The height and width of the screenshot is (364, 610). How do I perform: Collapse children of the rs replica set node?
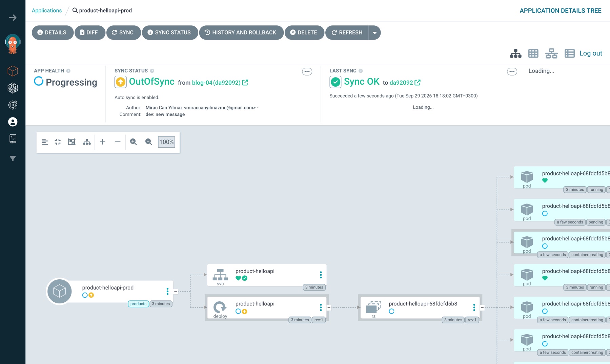[482, 308]
